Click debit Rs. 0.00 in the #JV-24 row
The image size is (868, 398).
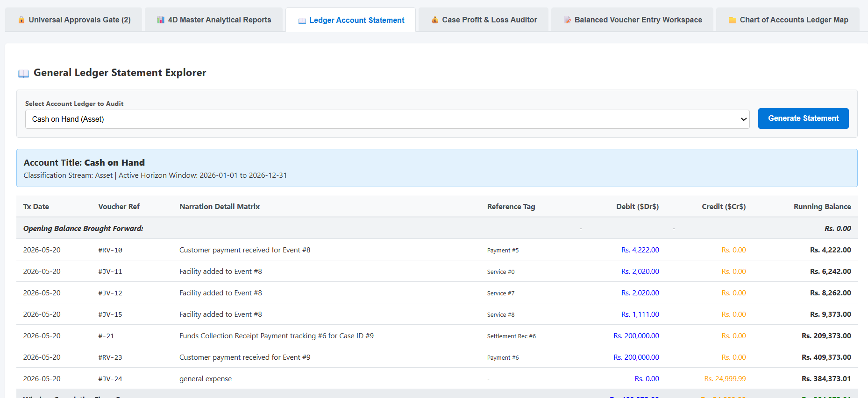647,379
